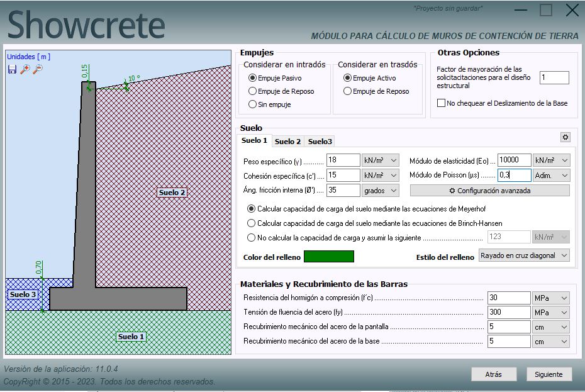Switch to the Suelo 2 tab

click(287, 142)
